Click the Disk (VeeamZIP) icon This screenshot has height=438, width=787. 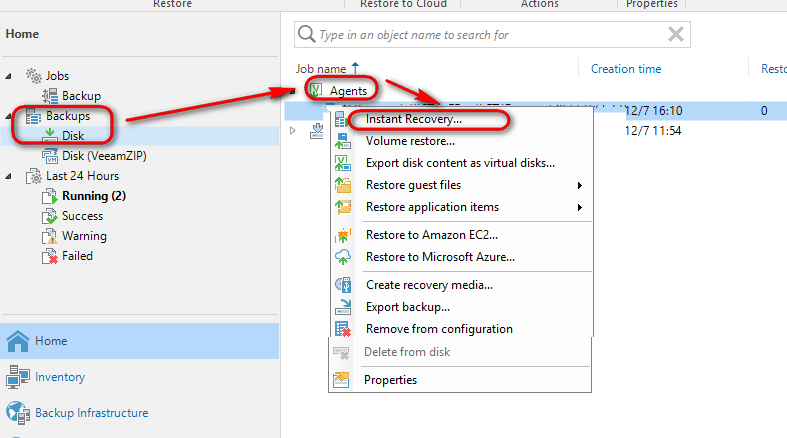[50, 156]
